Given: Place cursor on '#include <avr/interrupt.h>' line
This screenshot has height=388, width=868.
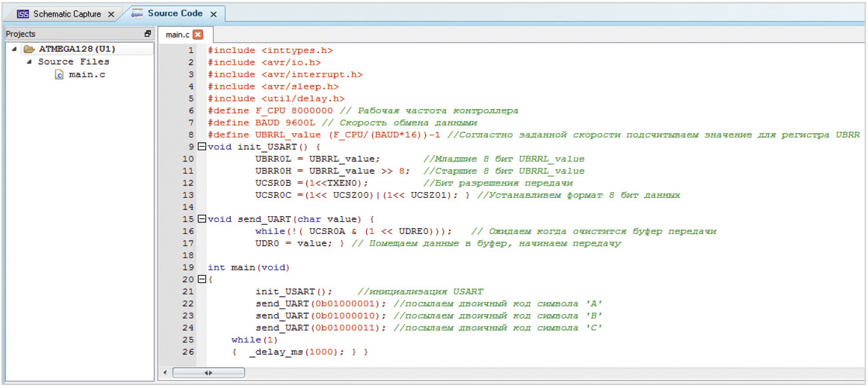Looking at the screenshot, I should pos(285,75).
